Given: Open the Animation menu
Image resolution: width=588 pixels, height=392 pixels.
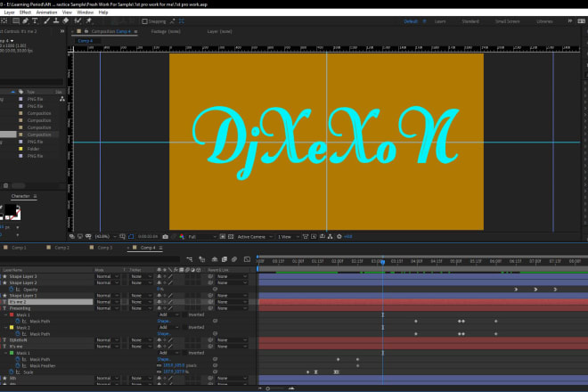Looking at the screenshot, I should coord(46,12).
